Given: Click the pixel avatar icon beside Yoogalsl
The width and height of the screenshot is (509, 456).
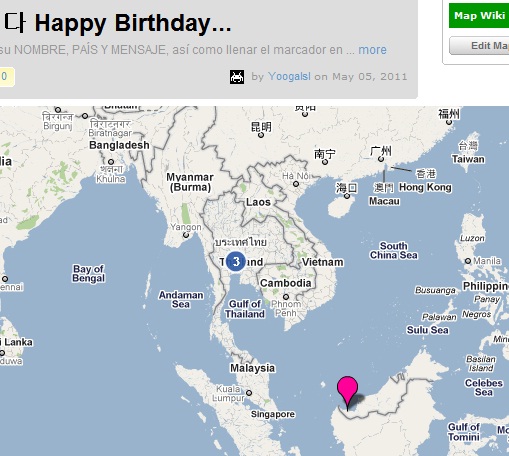Looking at the screenshot, I should pyautogui.click(x=237, y=77).
